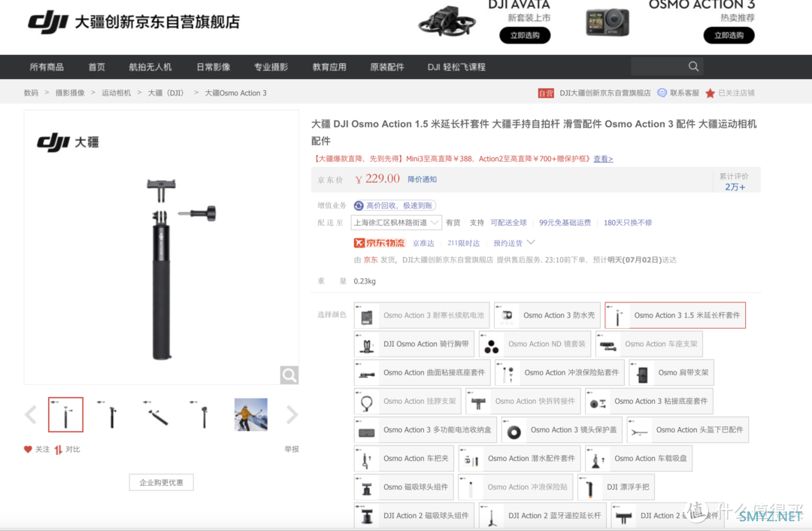Choose Osmo Action 3 粘接底座套件 option
This screenshot has height=531, width=812.
click(x=649, y=401)
